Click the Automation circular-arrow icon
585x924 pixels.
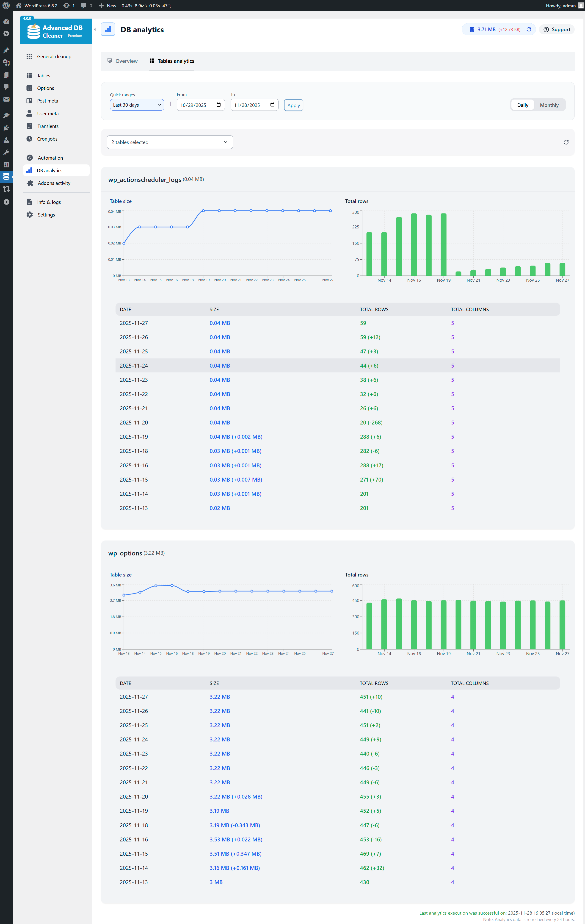(30, 157)
